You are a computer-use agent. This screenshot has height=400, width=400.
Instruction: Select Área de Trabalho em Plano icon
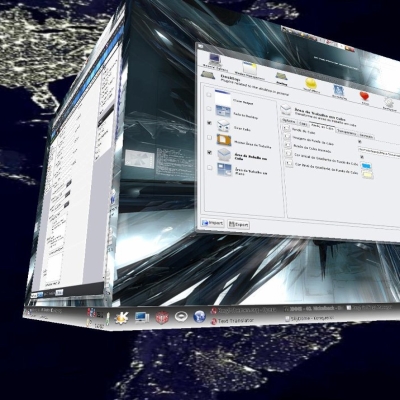[x=224, y=169]
